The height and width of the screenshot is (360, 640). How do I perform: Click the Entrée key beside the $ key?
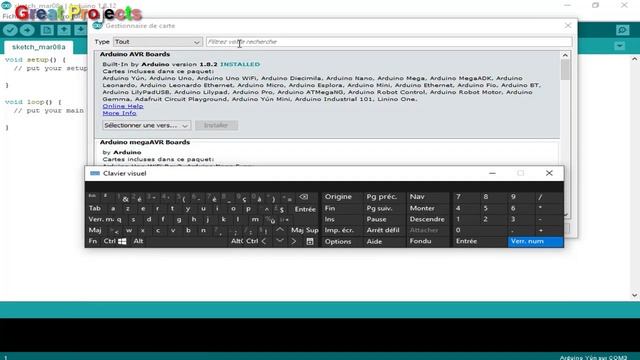305,209
